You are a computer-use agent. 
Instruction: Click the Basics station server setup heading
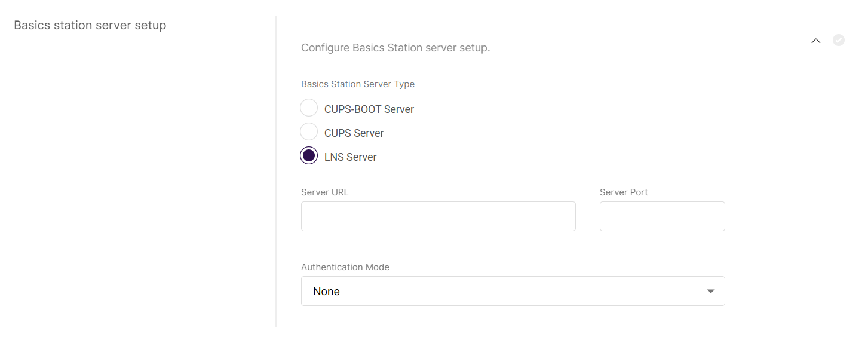click(90, 26)
